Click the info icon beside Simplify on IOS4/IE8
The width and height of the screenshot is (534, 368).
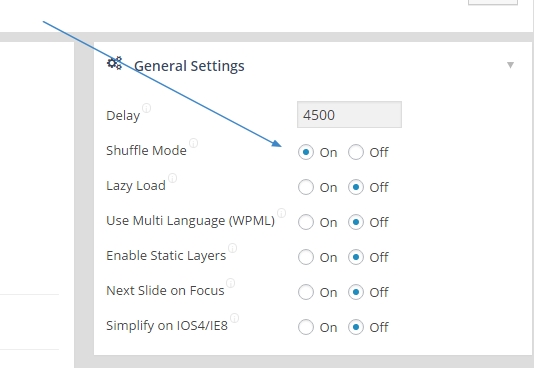234,318
